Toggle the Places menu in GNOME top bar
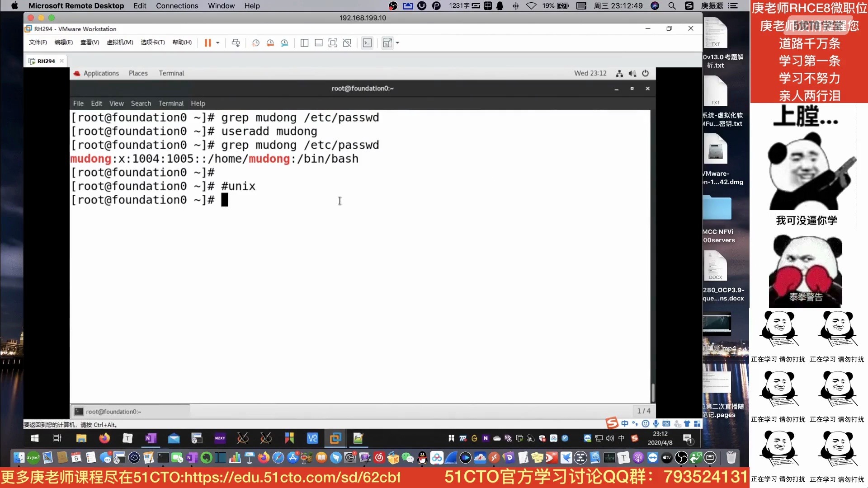The width and height of the screenshot is (868, 488). pos(138,73)
